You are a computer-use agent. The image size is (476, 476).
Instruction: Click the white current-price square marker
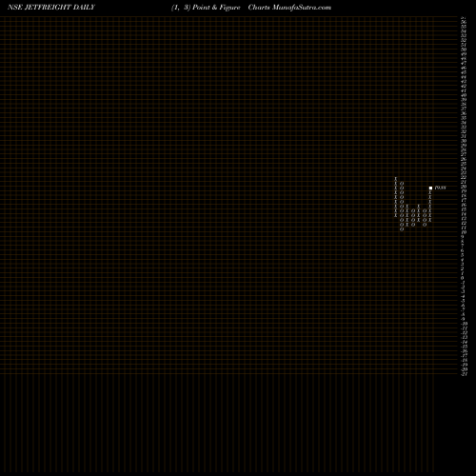click(x=430, y=188)
